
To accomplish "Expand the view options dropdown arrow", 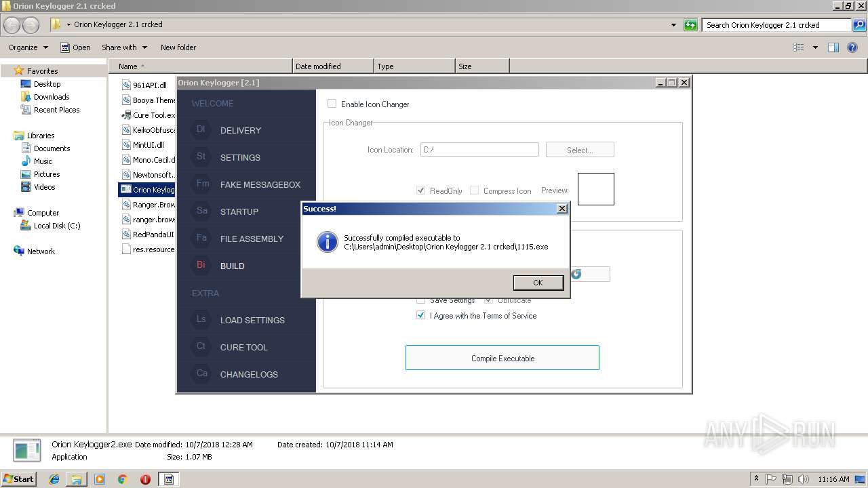I will (815, 47).
